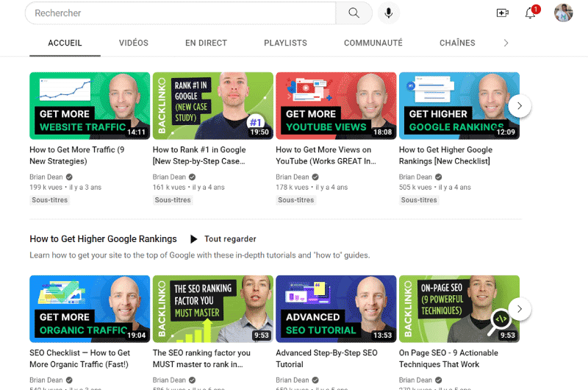Open title How to Get More Traffic (9 New Strategies)
The width and height of the screenshot is (588, 390).
point(77,155)
